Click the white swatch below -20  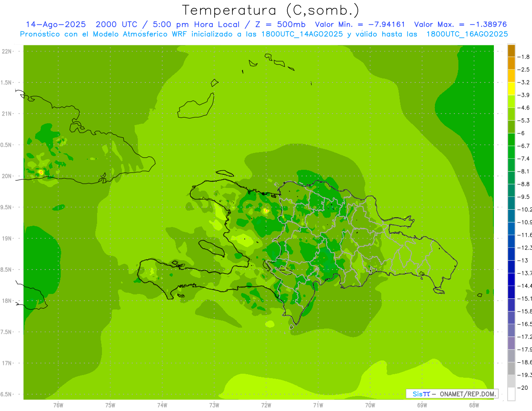tap(511, 394)
